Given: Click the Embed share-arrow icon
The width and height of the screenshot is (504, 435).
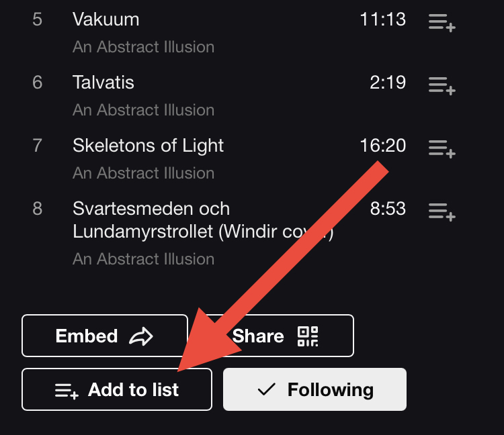Looking at the screenshot, I should [141, 336].
